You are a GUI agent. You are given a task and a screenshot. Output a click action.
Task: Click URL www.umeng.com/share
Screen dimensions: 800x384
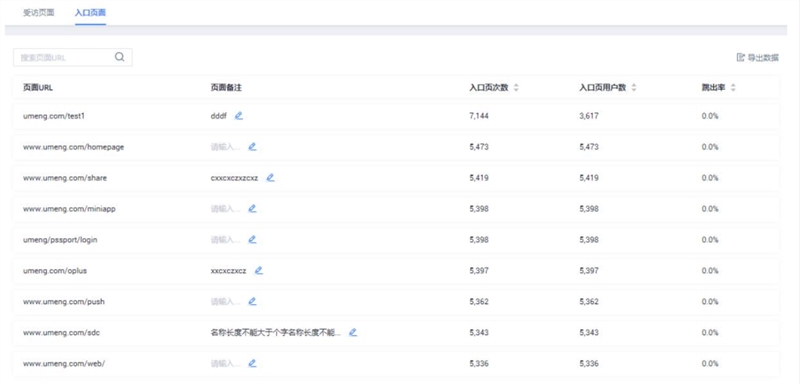pyautogui.click(x=65, y=178)
